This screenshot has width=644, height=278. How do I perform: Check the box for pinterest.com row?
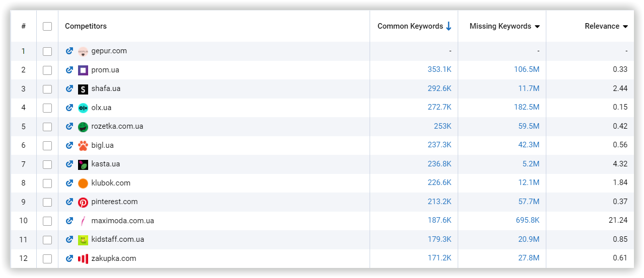(47, 202)
